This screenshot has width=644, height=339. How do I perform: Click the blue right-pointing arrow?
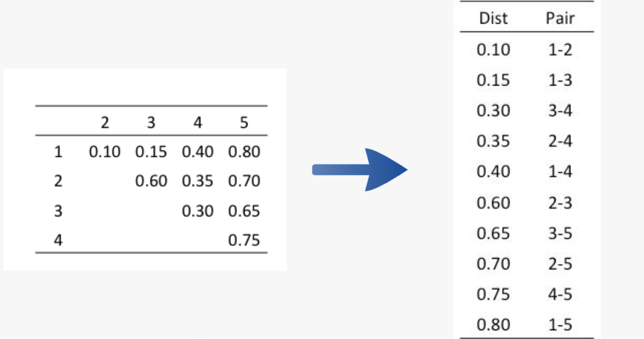click(360, 169)
